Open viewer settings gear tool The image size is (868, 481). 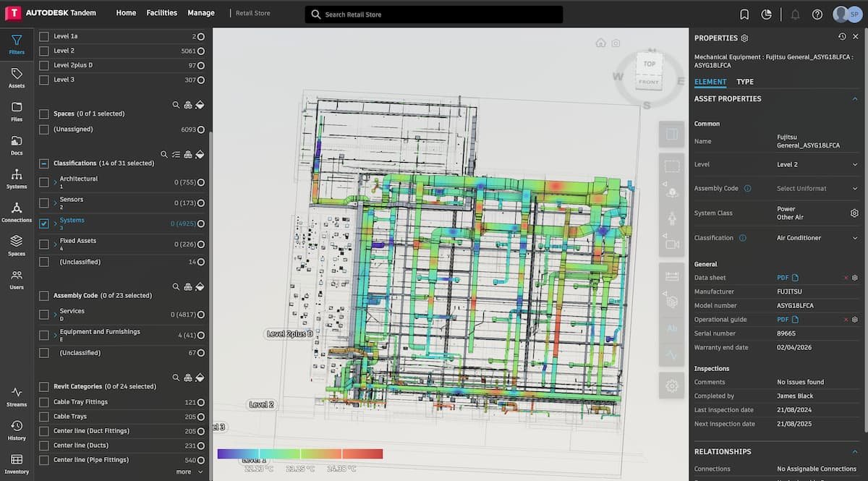(671, 386)
